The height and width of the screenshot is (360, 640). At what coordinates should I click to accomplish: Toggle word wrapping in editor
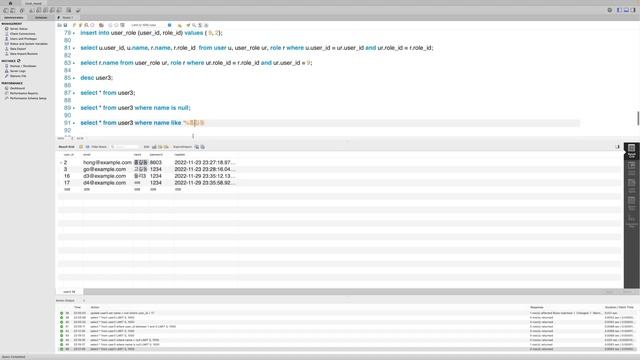[206, 25]
